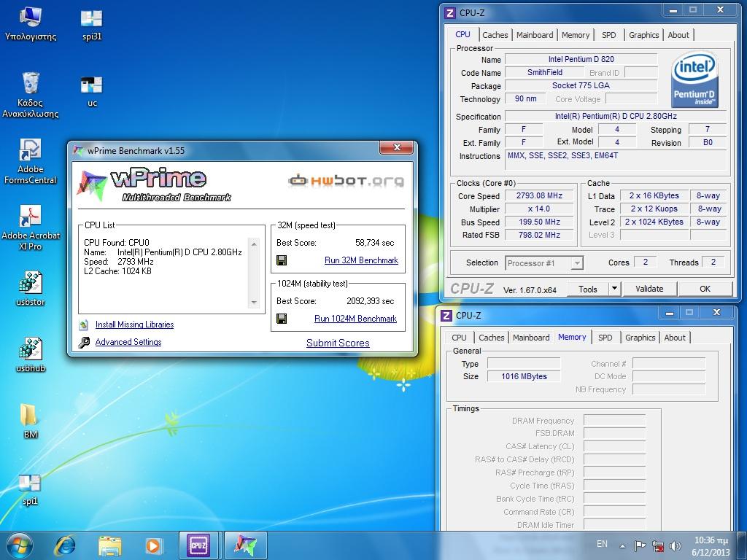Click the Core Speed value 2793.08 MHz
Viewport: 747px width, 560px height.
click(539, 195)
